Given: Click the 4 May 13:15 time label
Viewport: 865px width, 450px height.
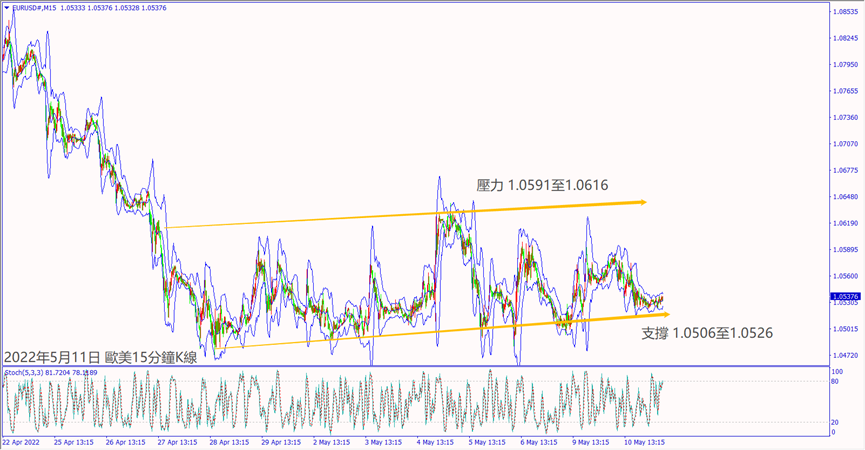Looking at the screenshot, I should tap(437, 441).
